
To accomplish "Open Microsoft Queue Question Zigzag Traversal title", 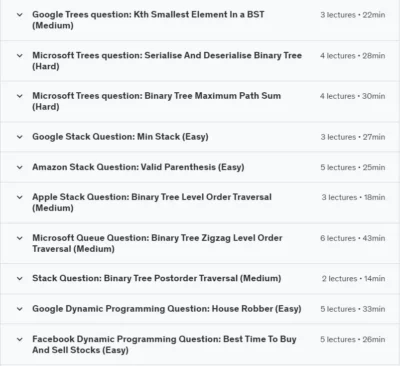I will pos(157,243).
